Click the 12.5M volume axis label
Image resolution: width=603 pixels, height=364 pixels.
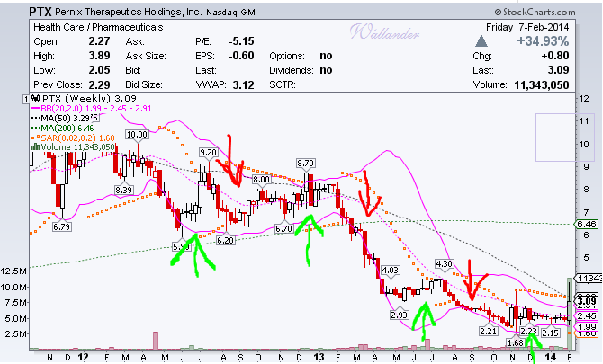(x=13, y=271)
